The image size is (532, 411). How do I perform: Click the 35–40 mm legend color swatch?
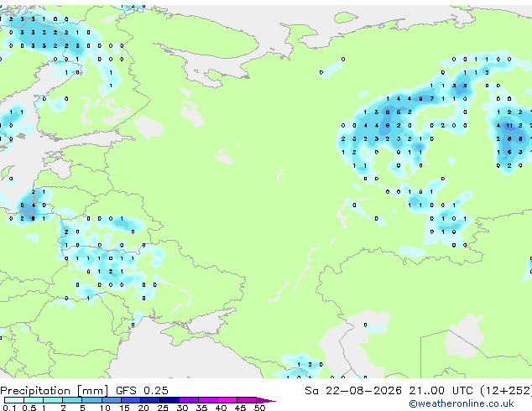pos(207,400)
